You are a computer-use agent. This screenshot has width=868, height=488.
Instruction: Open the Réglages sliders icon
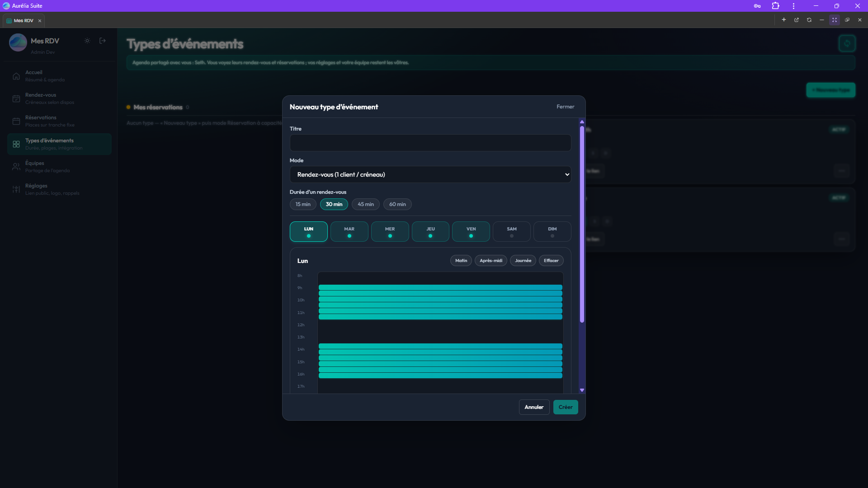(x=16, y=189)
